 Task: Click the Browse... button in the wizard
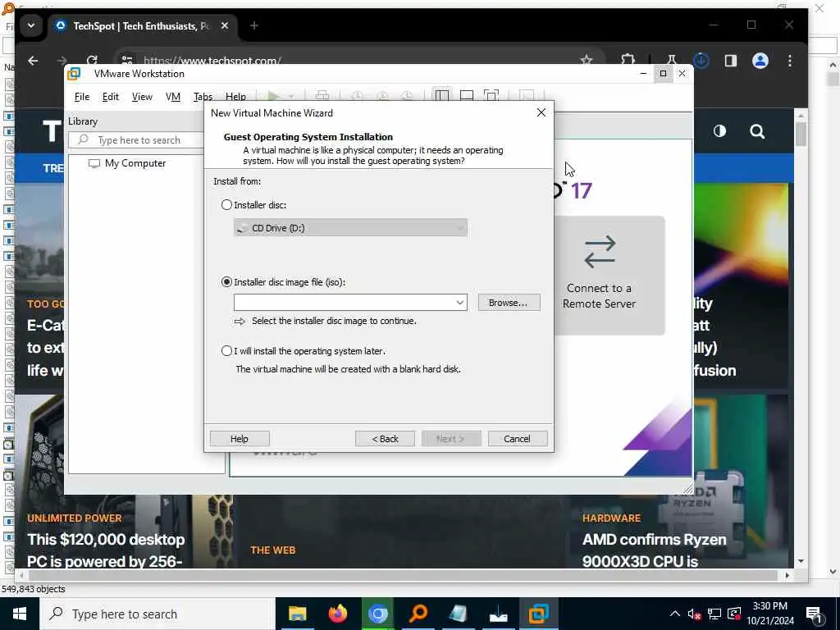click(x=509, y=303)
